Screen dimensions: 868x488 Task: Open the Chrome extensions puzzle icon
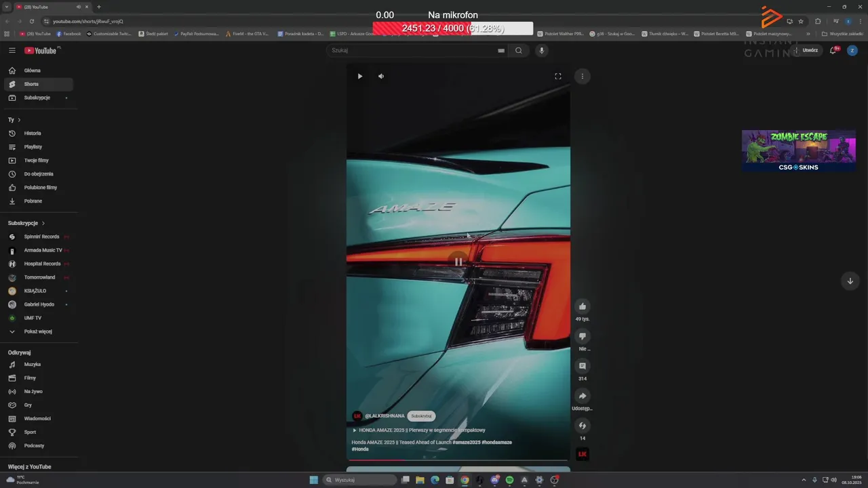coord(818,21)
